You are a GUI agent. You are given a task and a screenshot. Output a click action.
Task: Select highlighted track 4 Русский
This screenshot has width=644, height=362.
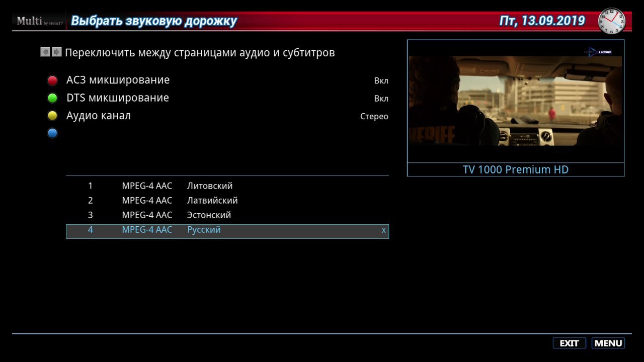(x=227, y=231)
